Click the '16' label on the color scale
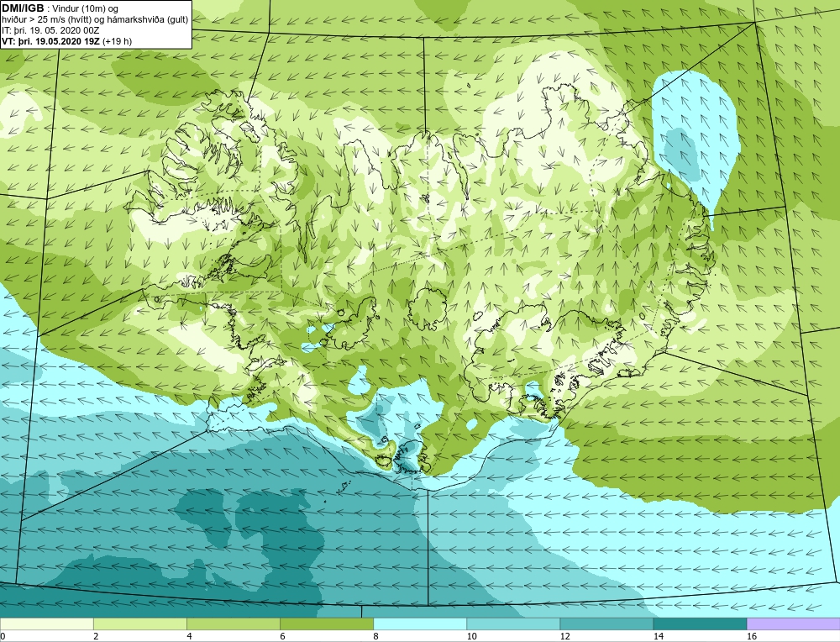Viewport: 840px width, 642px height. (752, 636)
